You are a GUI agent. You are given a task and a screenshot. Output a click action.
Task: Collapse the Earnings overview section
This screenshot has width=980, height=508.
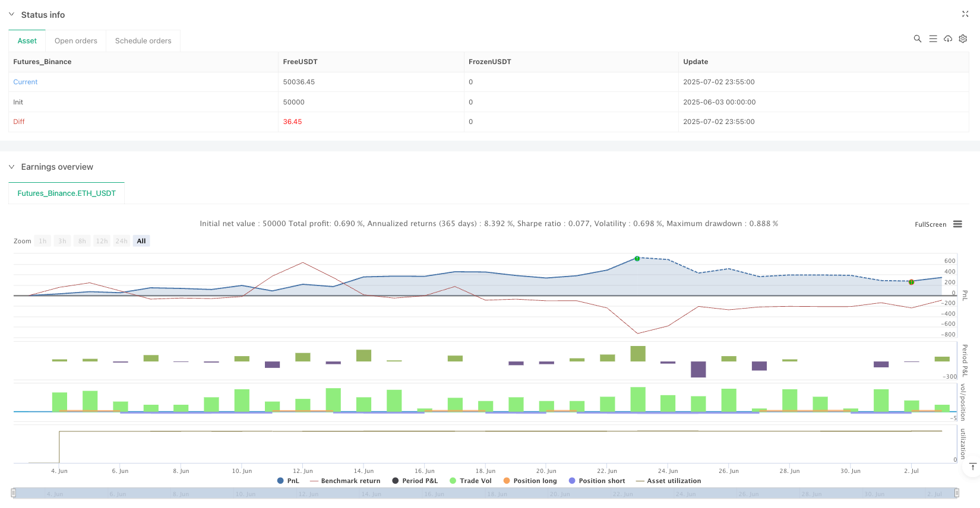coord(11,167)
